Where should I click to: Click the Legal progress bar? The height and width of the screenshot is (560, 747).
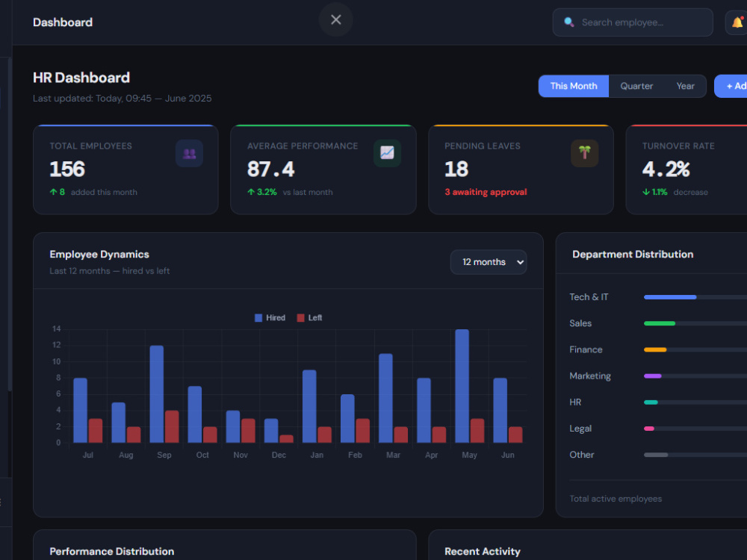(x=695, y=429)
